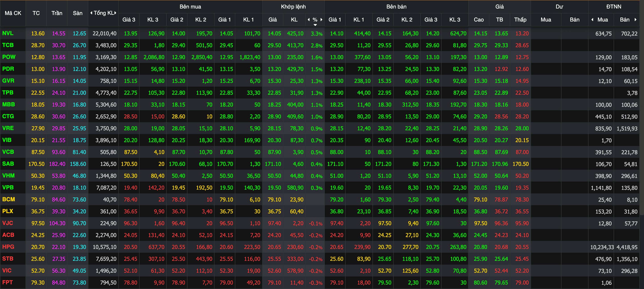Click Giá 1 header under Bên bán

point(335,19)
